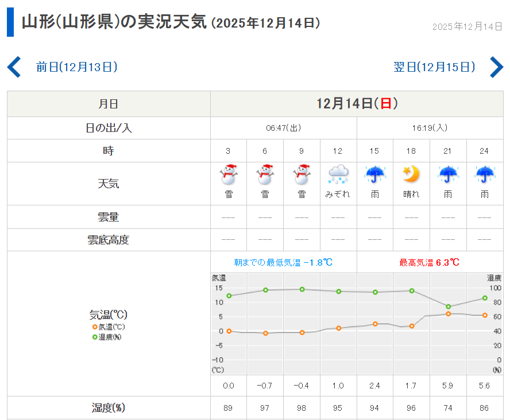Screen dimensions: 510x420
Task: Open the 翌日(12月15日) link
Action: click(434, 67)
